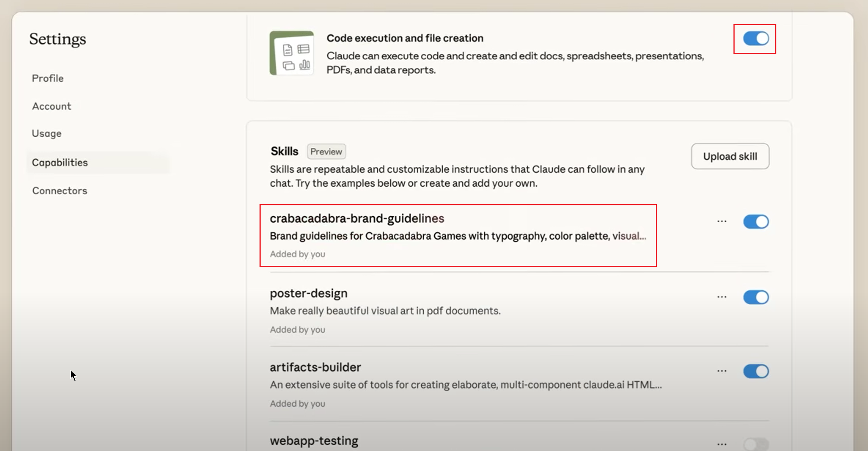Disable the poster-design skill toggle
Image resolution: width=868 pixels, height=451 pixels.
tap(756, 297)
